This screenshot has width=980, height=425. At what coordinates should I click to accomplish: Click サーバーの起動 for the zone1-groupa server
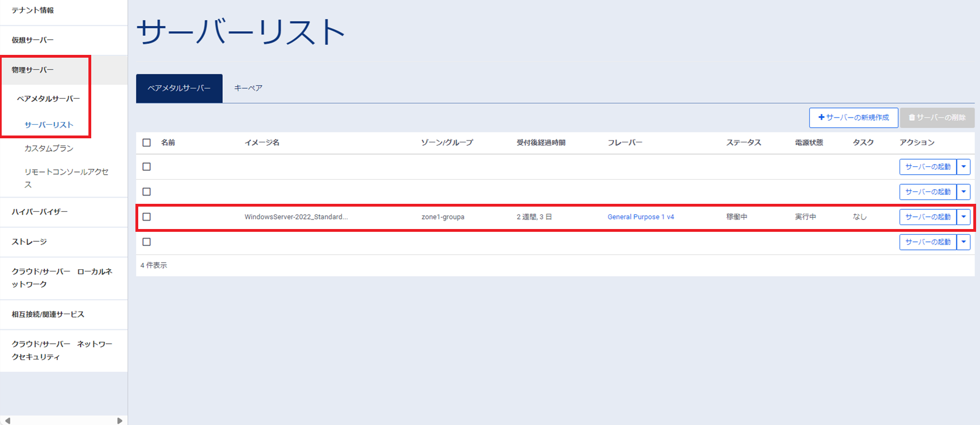click(x=928, y=217)
